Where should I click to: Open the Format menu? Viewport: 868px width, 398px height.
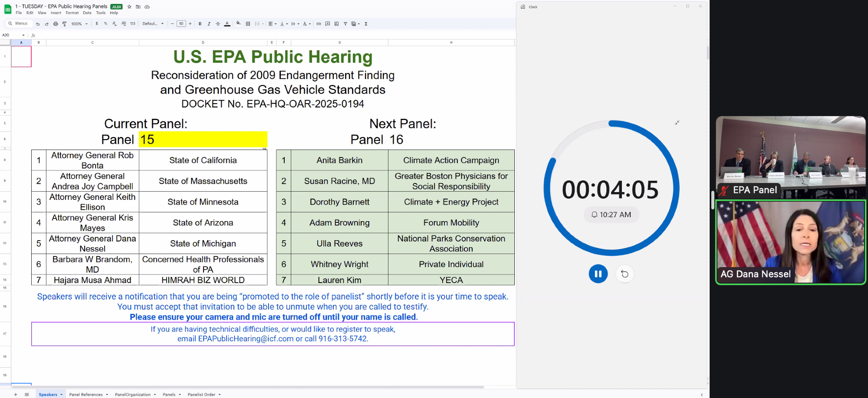coord(72,13)
